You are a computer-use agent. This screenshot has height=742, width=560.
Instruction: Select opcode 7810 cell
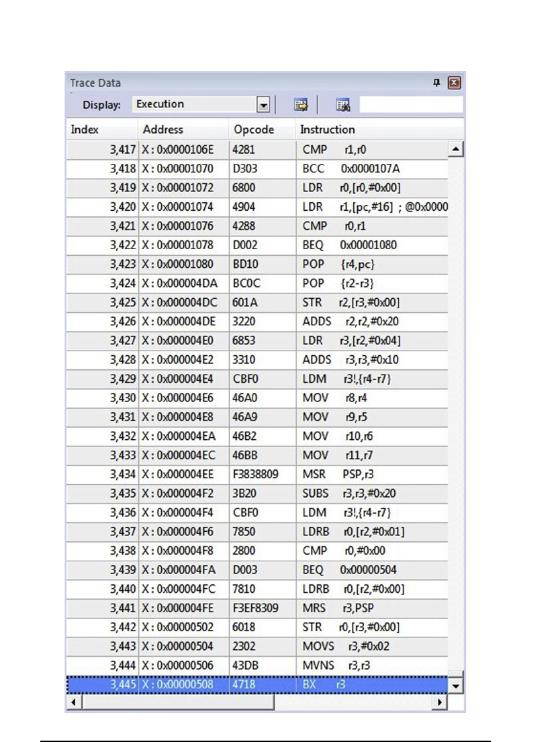click(x=243, y=589)
